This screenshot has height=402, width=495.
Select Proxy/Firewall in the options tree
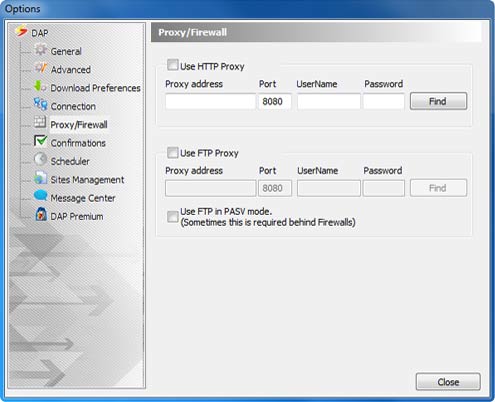point(79,125)
